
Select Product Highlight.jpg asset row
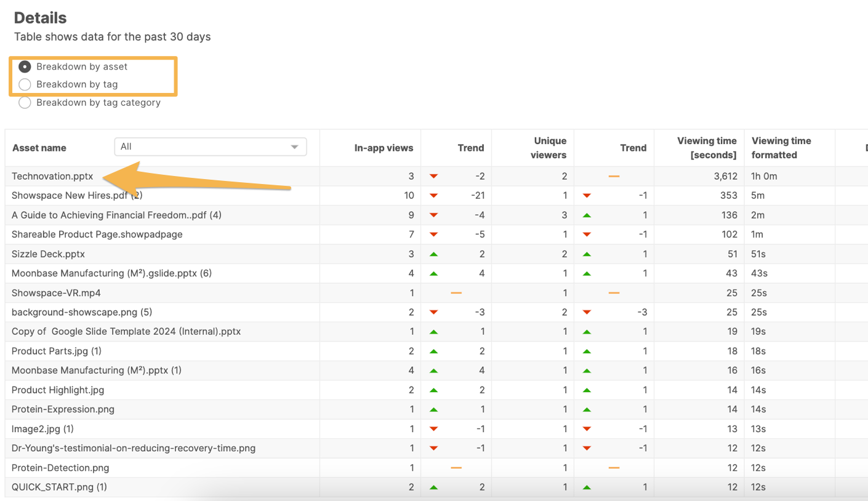58,390
